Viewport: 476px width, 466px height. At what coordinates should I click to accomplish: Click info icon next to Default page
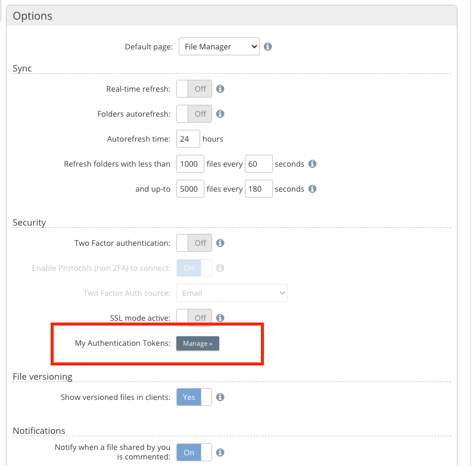point(268,46)
